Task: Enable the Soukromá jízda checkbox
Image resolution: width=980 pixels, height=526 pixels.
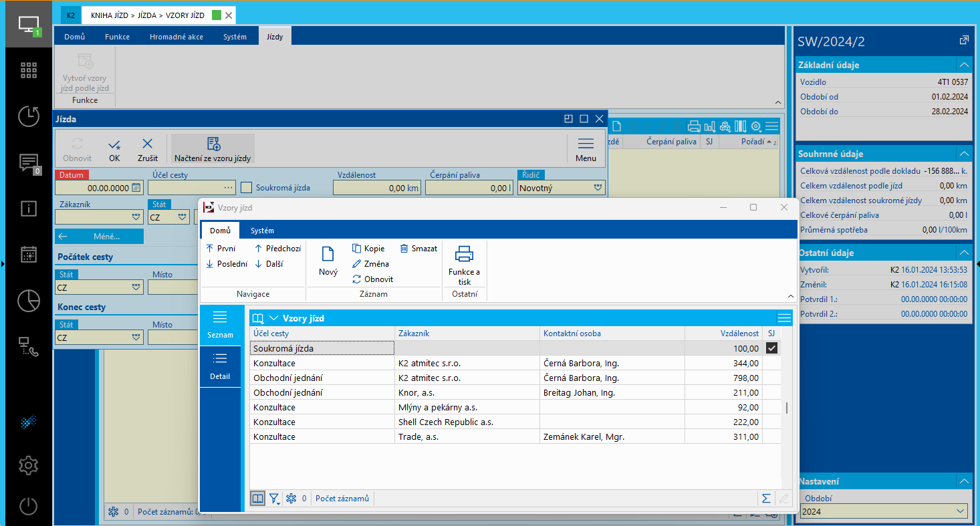Action: tap(247, 188)
